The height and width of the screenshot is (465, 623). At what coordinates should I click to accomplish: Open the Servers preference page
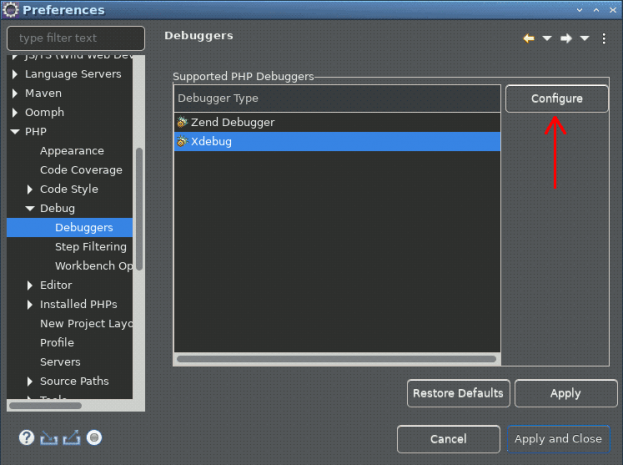click(x=60, y=362)
